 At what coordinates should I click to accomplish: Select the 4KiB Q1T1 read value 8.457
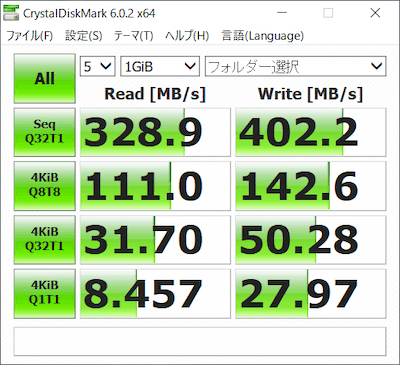click(x=155, y=293)
